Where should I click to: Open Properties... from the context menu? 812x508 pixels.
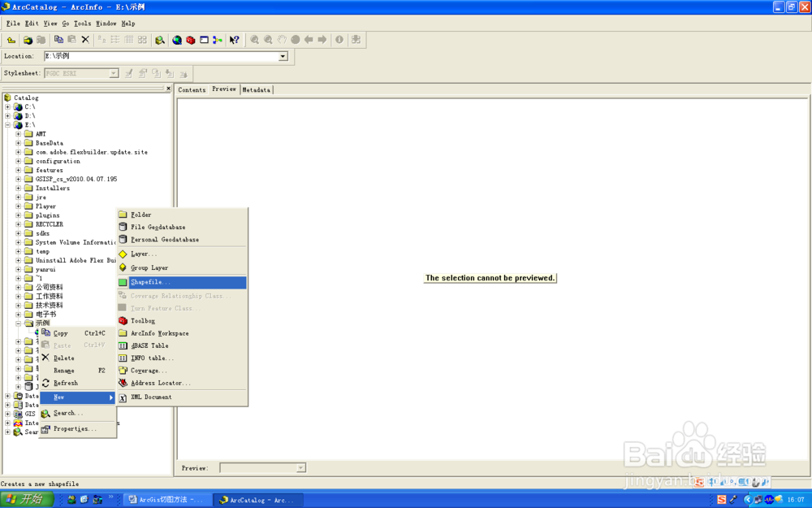pos(78,428)
